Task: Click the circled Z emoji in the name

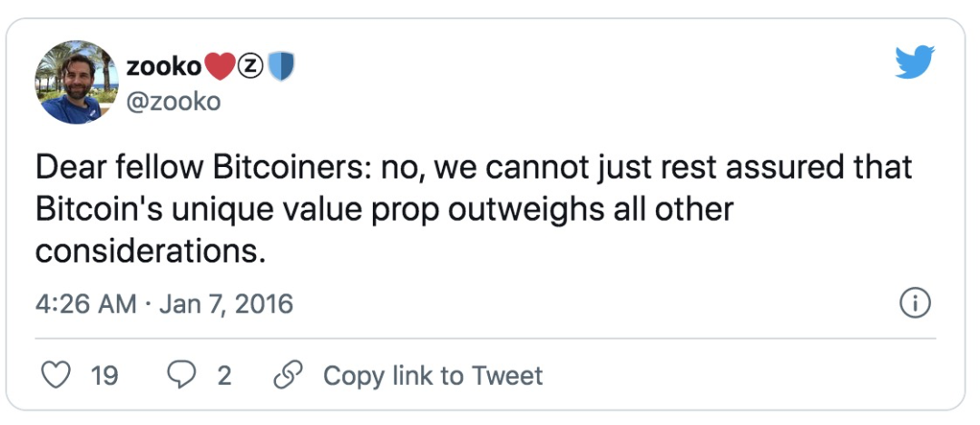Action: tap(250, 66)
